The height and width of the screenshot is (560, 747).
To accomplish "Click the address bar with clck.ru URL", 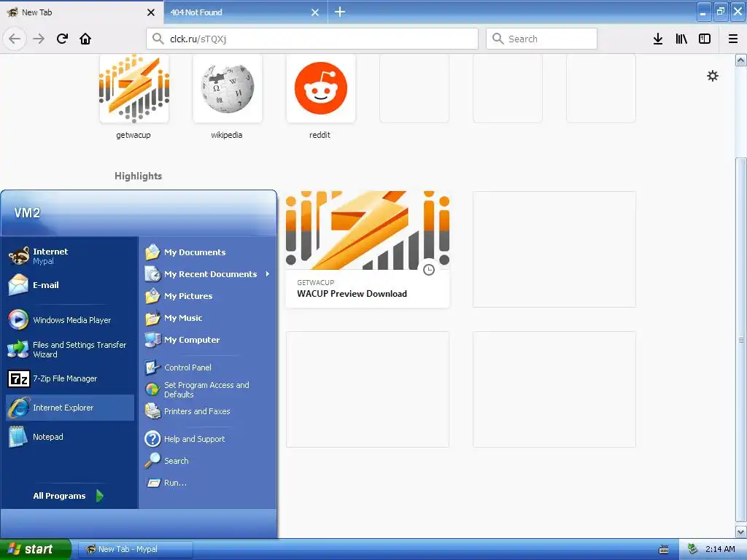I will [312, 39].
